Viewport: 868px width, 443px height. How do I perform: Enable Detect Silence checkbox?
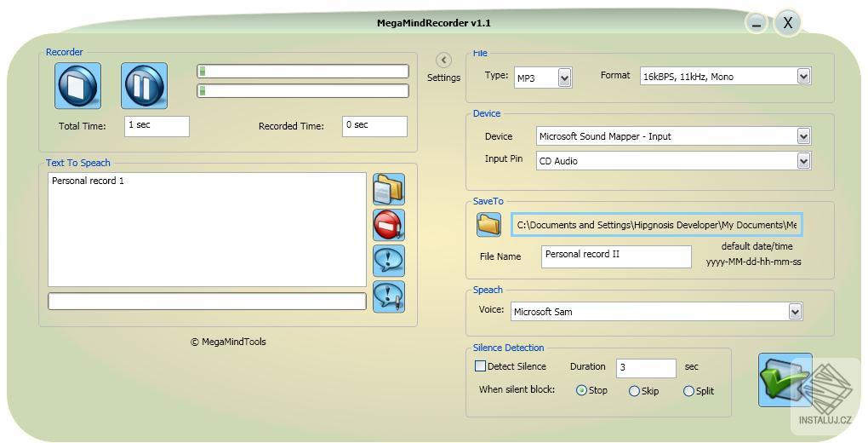pos(481,366)
